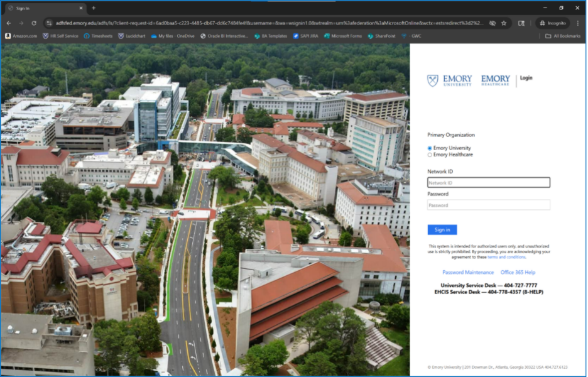Open a new tab with plus button
This screenshot has width=588, height=377.
(x=94, y=8)
